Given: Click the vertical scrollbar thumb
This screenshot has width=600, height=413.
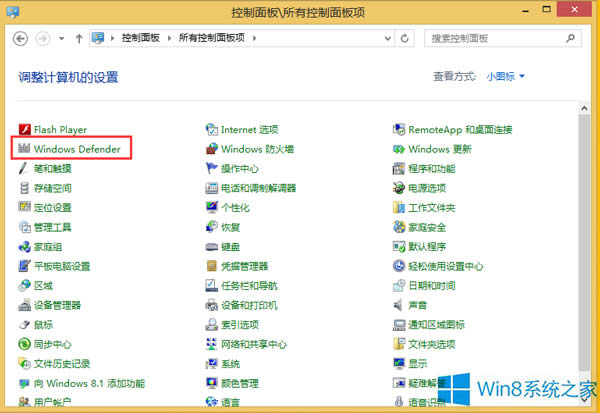Looking at the screenshot, I should (x=584, y=241).
